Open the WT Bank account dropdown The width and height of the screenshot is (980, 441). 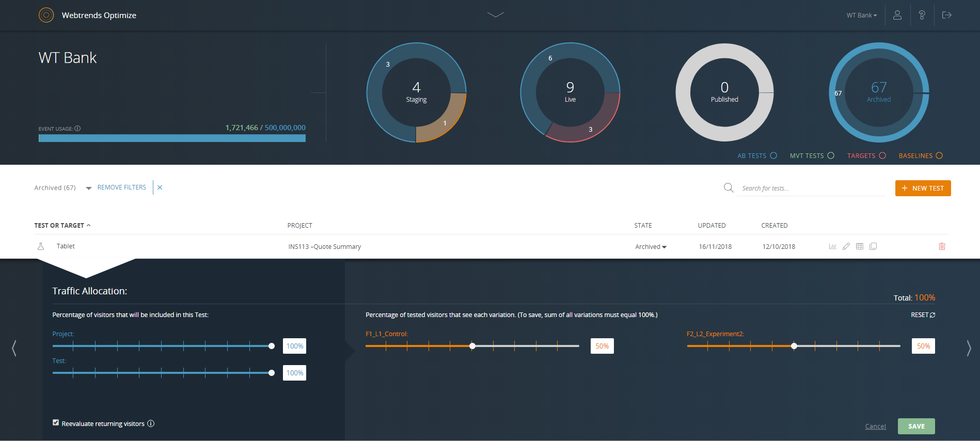click(861, 15)
